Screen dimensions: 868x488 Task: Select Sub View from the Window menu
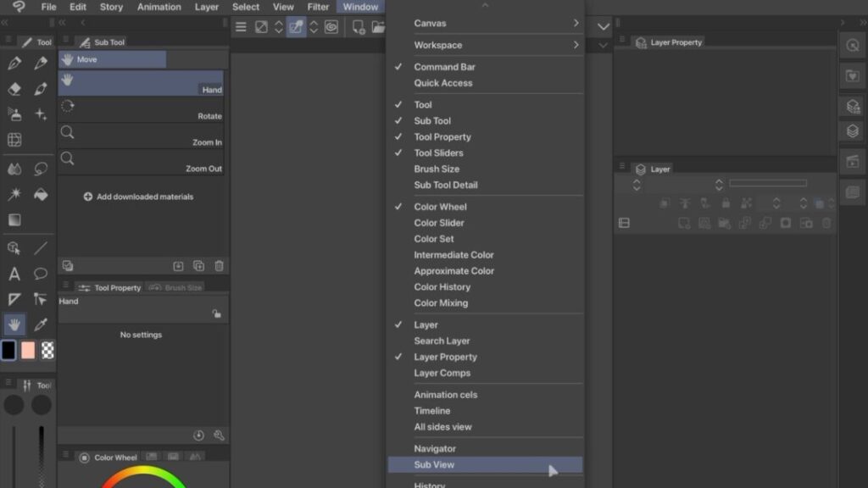(434, 465)
